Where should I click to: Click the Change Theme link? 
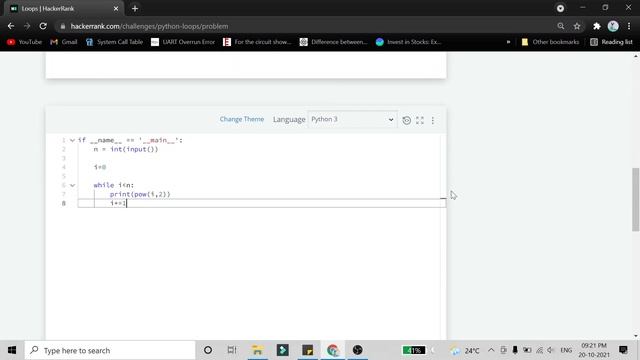click(x=242, y=119)
